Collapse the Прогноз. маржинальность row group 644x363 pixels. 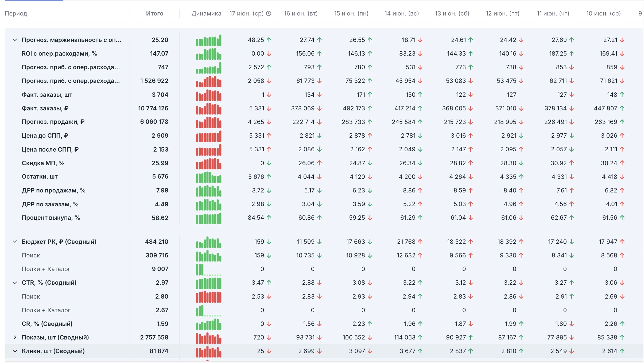pyautogui.click(x=15, y=40)
